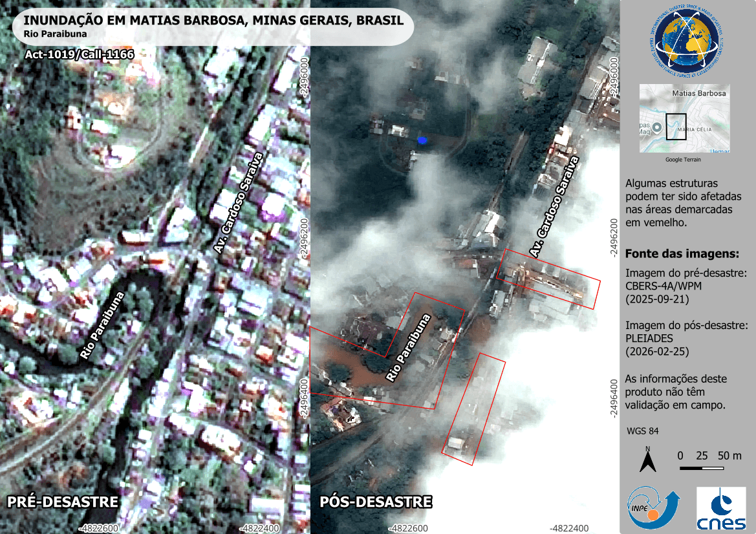
Task: Click the blue marker on post-disaster image
Action: (422, 140)
